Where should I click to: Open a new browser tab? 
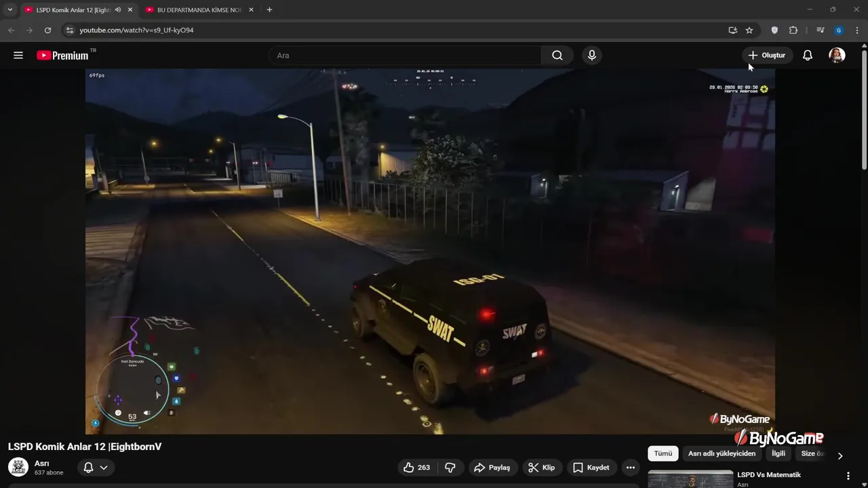click(x=269, y=9)
